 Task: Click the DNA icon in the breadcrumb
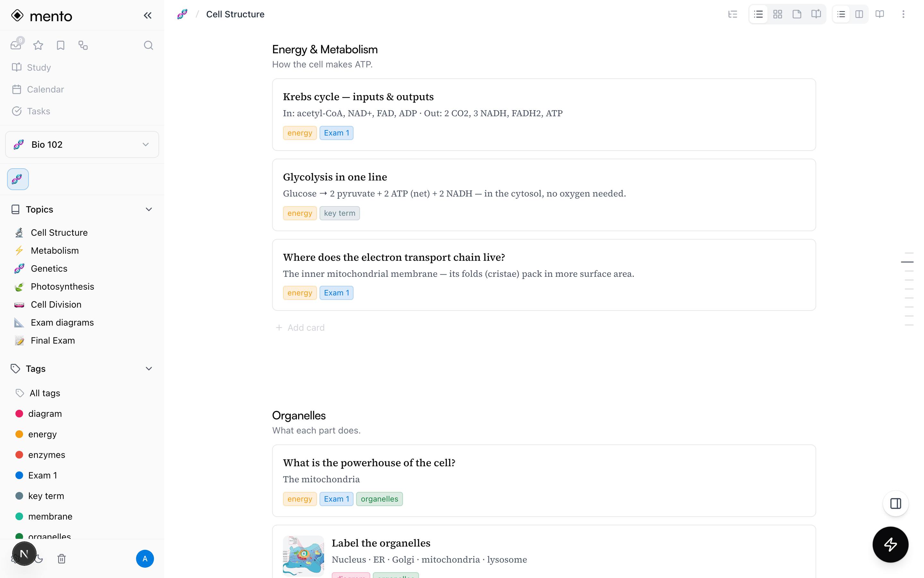point(182,14)
